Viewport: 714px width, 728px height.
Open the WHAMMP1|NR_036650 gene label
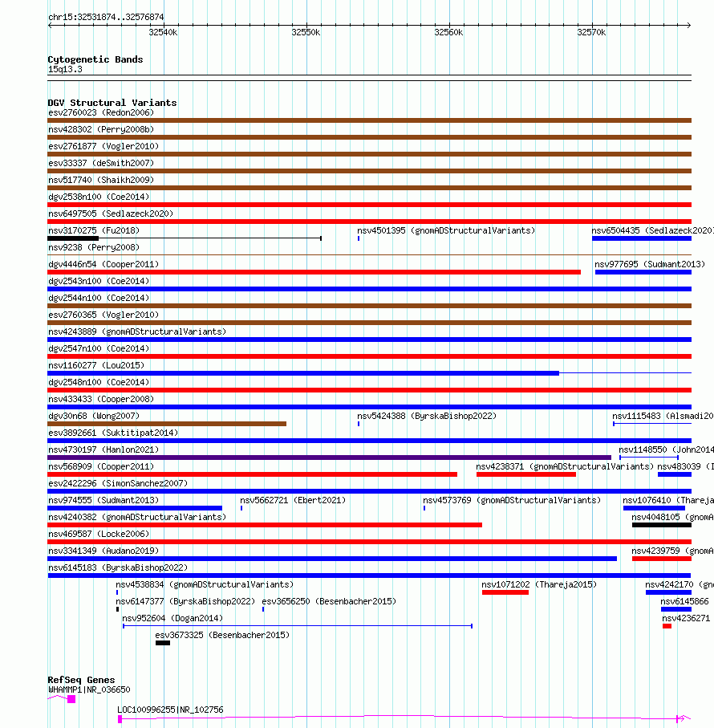tap(89, 689)
